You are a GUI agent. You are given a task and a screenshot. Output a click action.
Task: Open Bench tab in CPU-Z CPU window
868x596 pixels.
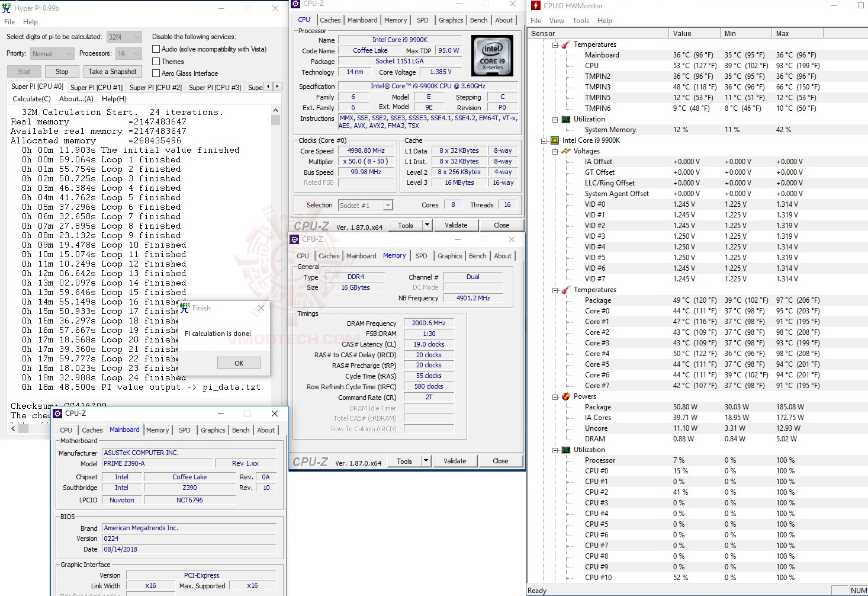479,20
